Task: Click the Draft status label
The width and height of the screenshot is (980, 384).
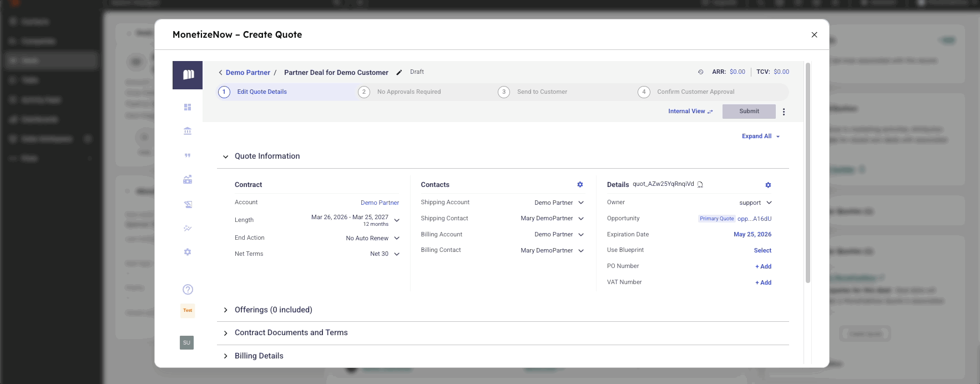Action: click(x=417, y=72)
